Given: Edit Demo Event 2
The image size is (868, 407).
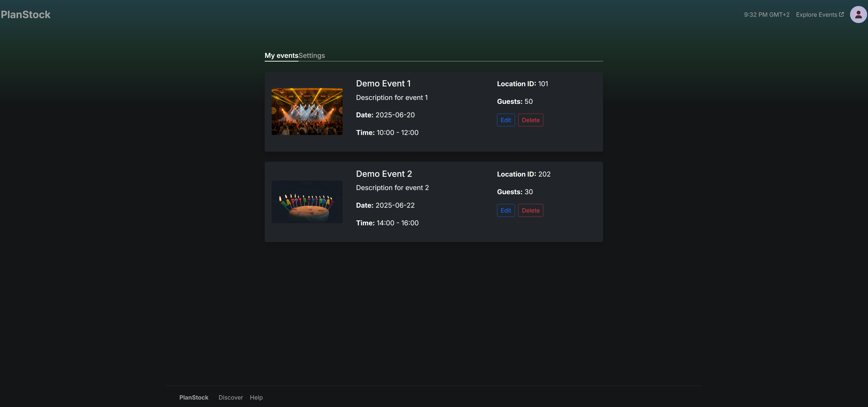Looking at the screenshot, I should (x=505, y=210).
